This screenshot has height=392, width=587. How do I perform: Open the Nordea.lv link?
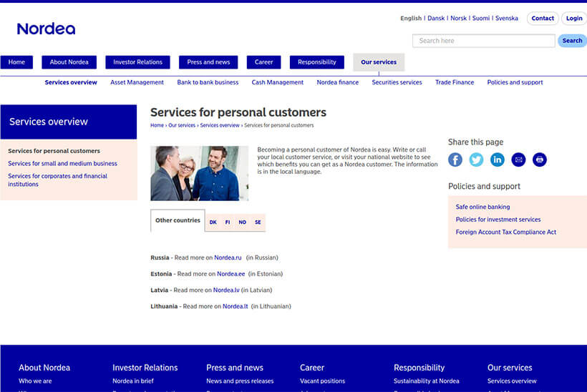(x=226, y=290)
